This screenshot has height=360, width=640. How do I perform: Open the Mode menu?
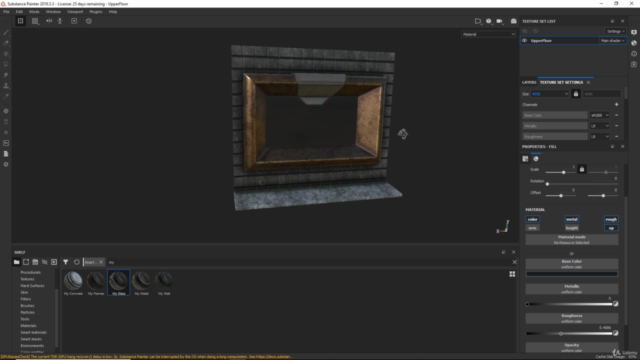[x=34, y=12]
